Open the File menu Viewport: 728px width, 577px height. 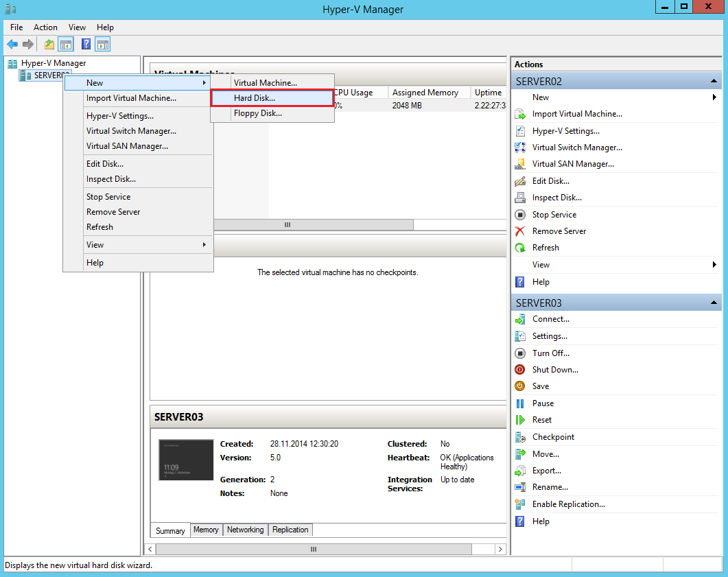[x=16, y=27]
